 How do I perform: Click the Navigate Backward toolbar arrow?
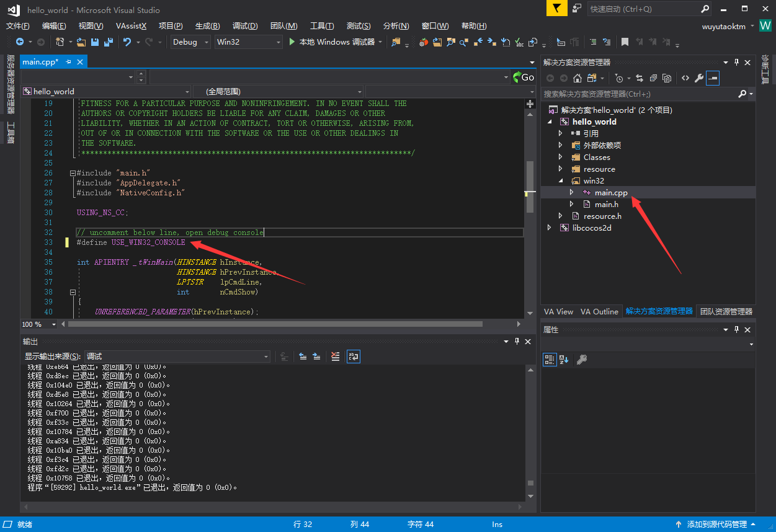point(20,42)
